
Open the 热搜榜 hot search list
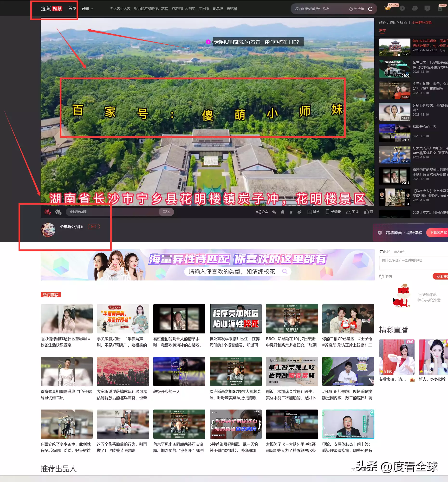tap(357, 9)
